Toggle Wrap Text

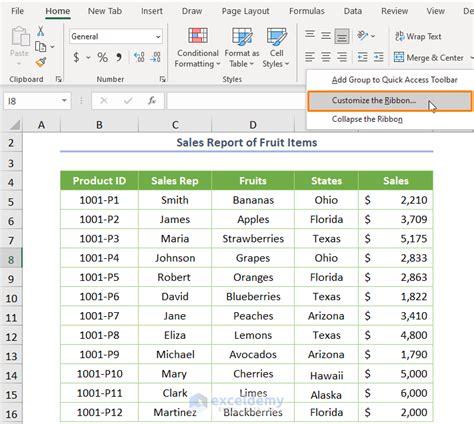click(418, 36)
